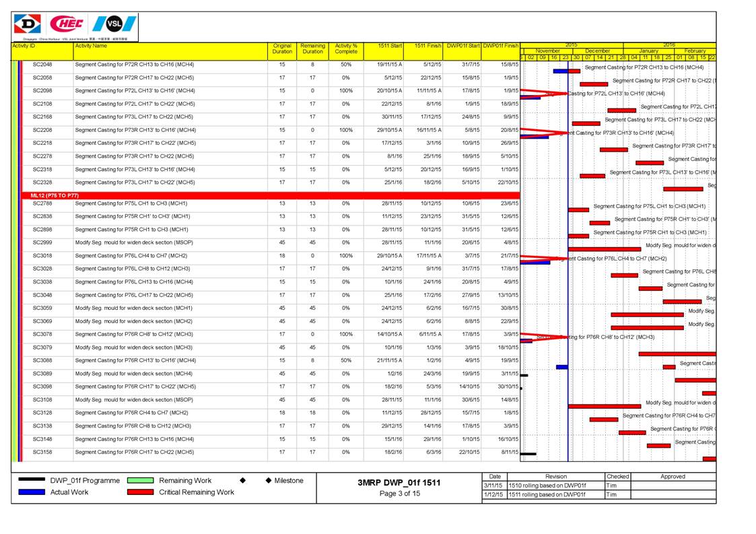Click the Gantt bar label for SC2788
The image size is (756, 534).
click(x=650, y=207)
